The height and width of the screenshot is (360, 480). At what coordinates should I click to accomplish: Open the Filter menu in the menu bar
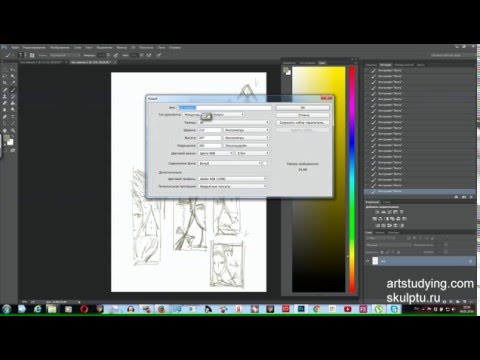122,48
